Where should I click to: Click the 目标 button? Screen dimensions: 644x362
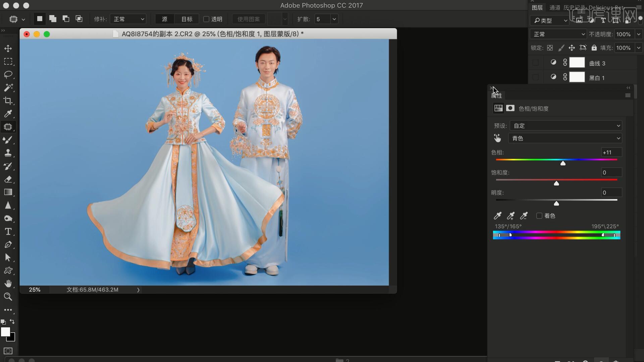click(187, 19)
